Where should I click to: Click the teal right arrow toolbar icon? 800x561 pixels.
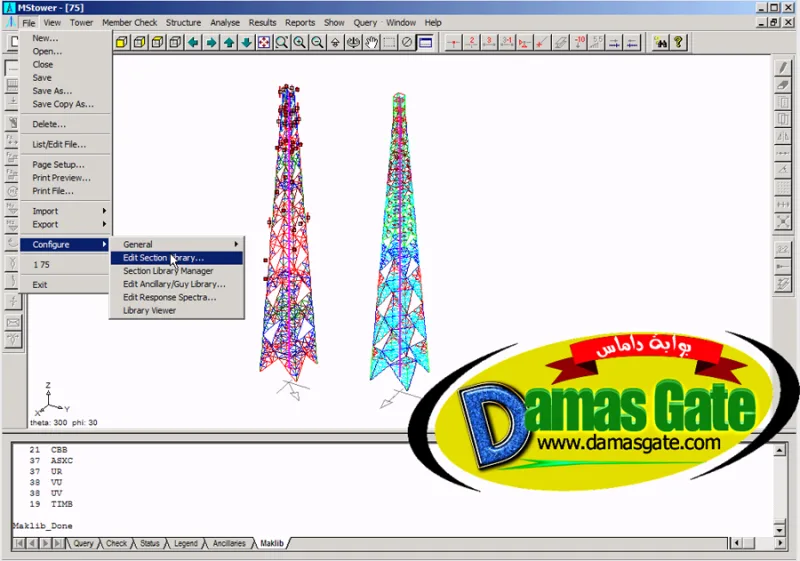(211, 42)
